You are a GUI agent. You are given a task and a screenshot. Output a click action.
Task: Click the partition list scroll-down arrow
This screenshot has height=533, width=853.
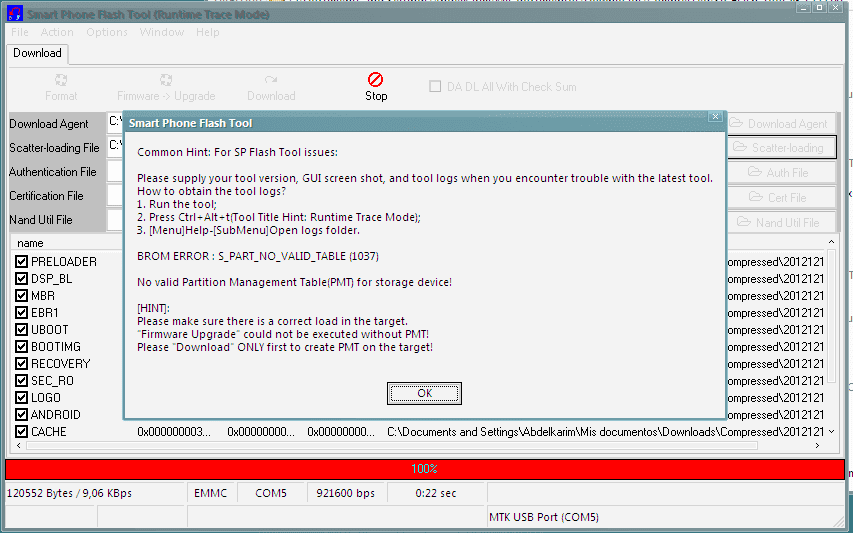(831, 432)
